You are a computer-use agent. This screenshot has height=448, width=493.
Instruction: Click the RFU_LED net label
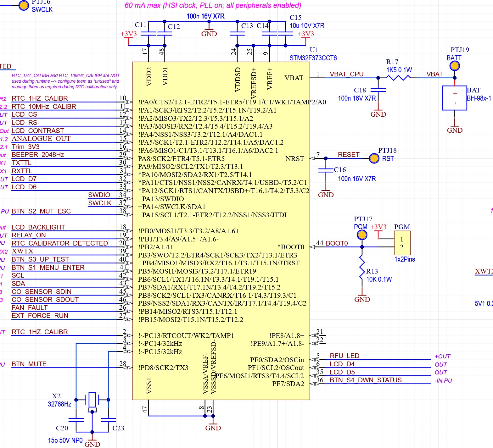click(345, 356)
